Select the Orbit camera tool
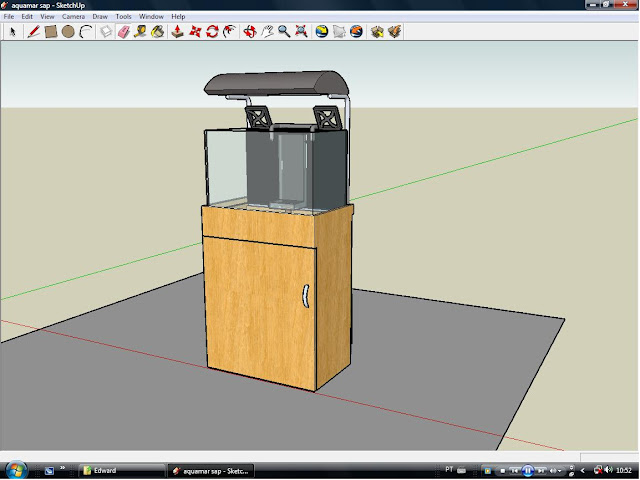640x480 pixels. click(250, 31)
